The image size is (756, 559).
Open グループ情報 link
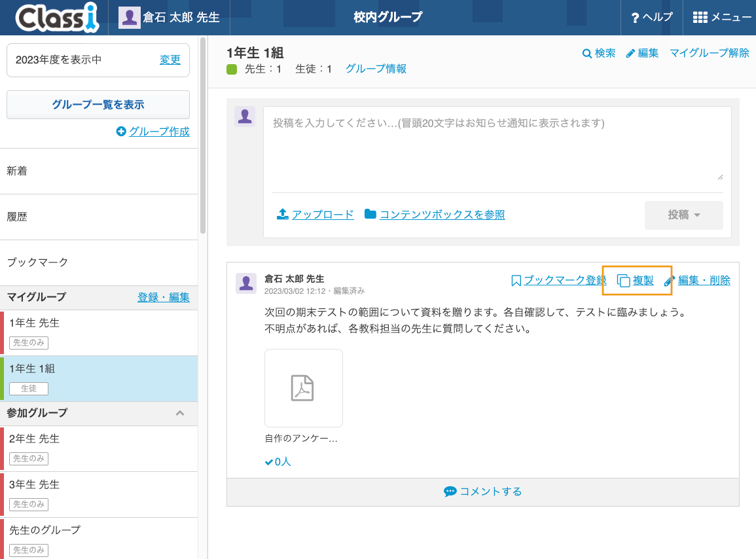tap(376, 69)
